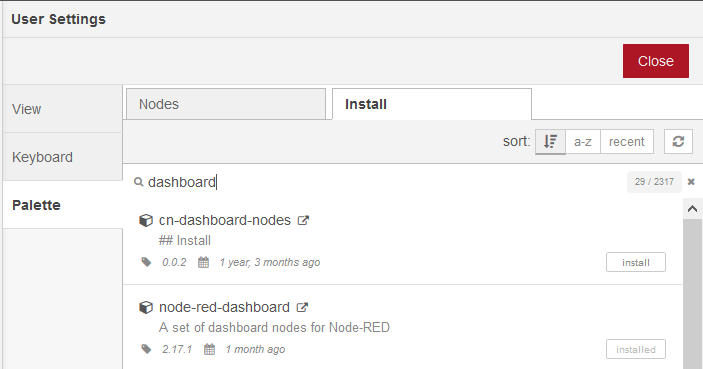The height and width of the screenshot is (369, 703).
Task: Click the search magnifier icon
Action: pyautogui.click(x=139, y=182)
